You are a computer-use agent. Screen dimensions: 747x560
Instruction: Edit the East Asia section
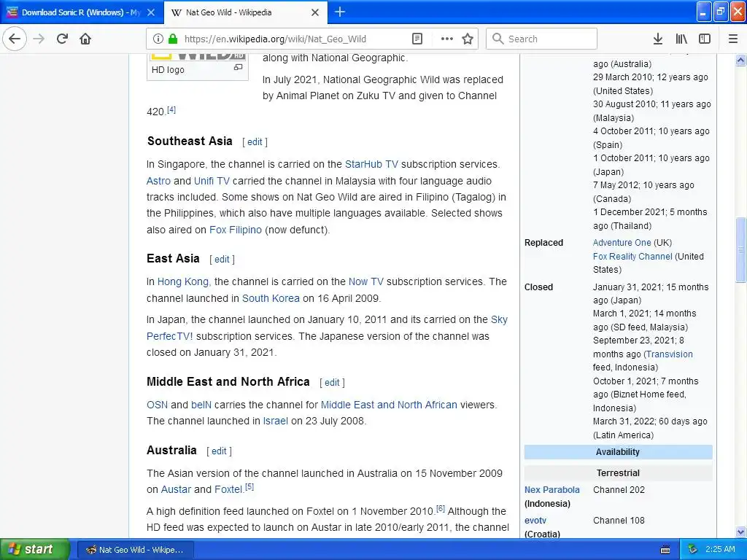pos(222,260)
